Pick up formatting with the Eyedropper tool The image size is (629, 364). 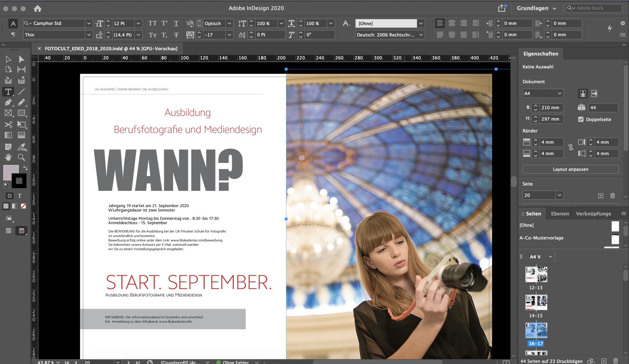coord(22,147)
